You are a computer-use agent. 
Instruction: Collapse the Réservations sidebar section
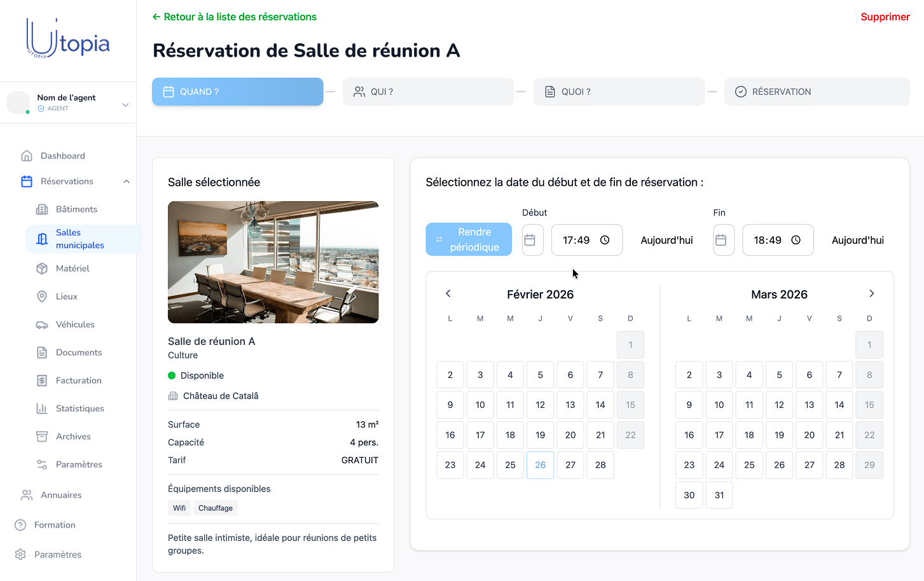tap(127, 181)
